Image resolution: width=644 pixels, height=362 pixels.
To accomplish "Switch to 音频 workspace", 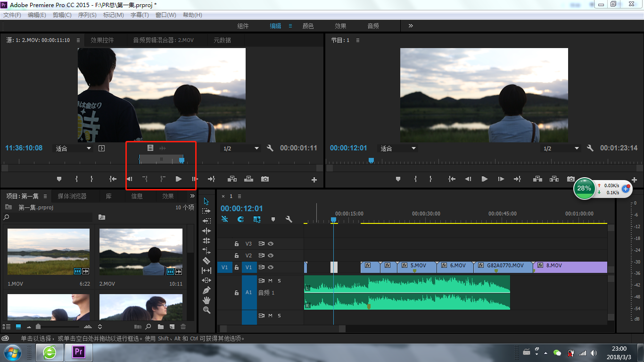I will pos(373,26).
